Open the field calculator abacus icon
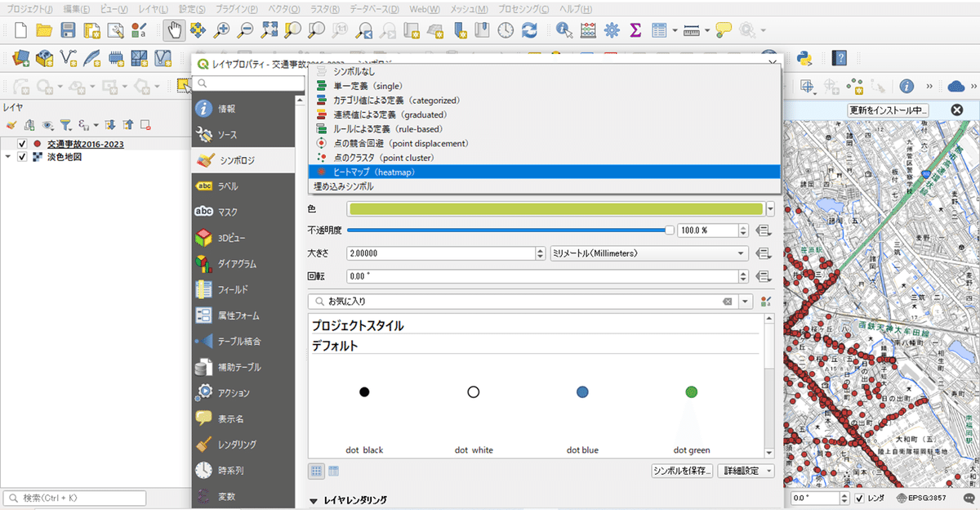 pyautogui.click(x=588, y=30)
